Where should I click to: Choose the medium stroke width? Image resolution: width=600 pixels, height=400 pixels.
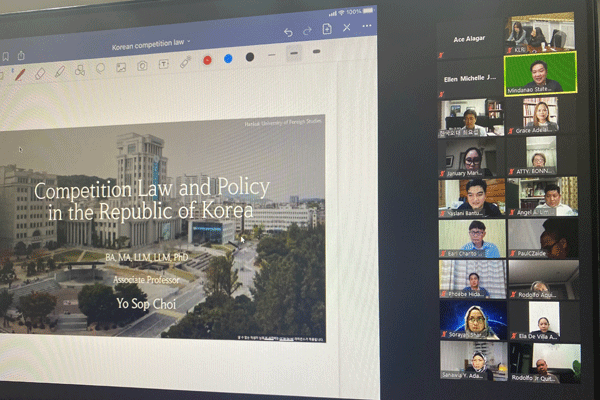294,54
